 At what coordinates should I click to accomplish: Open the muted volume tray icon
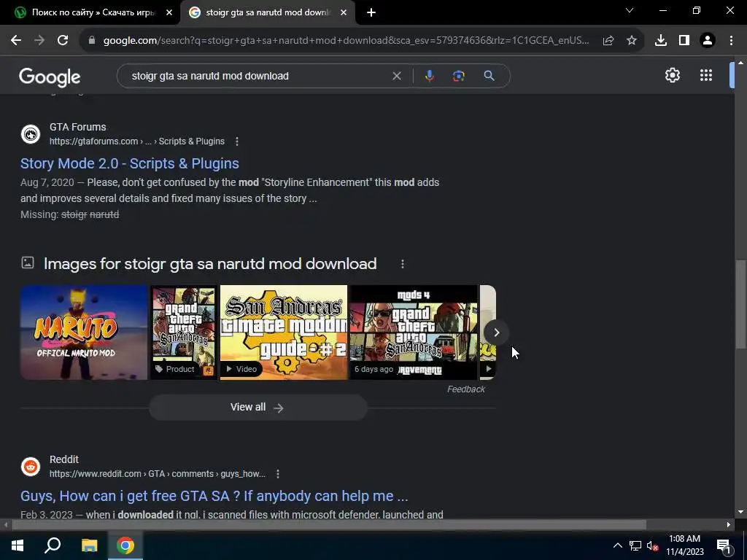click(x=653, y=545)
